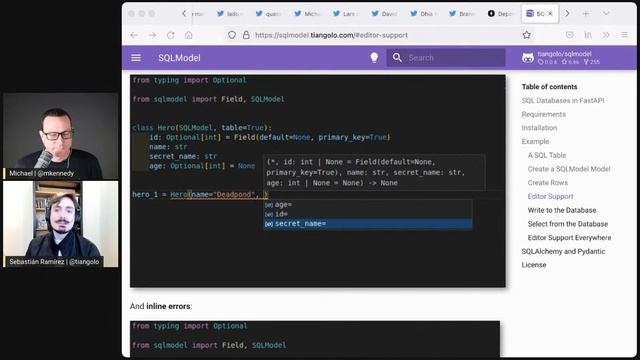Switch to the Twitter tab labeled Dhia
The width and height of the screenshot is (640, 360).
(x=422, y=13)
